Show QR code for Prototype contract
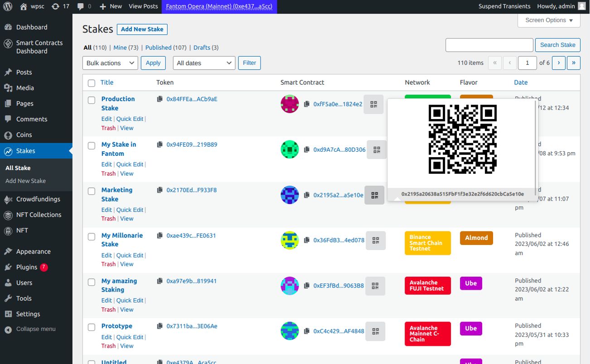The width and height of the screenshot is (590, 364). pos(375,331)
